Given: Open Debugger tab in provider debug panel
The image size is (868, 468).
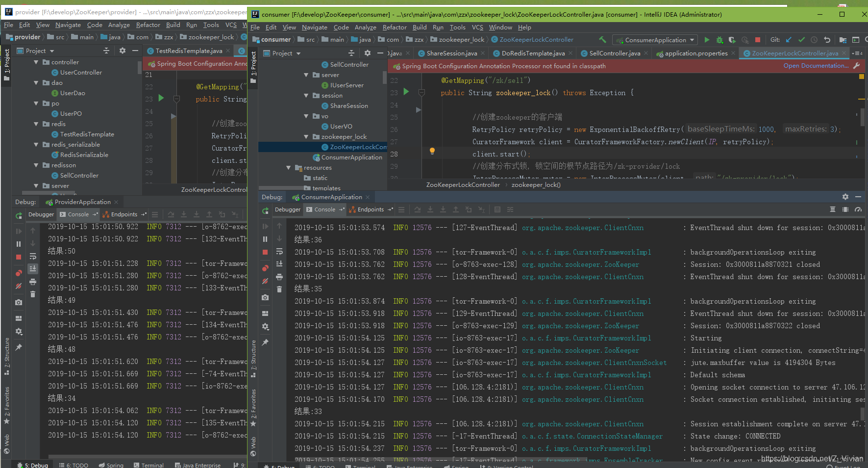Looking at the screenshot, I should coord(41,214).
